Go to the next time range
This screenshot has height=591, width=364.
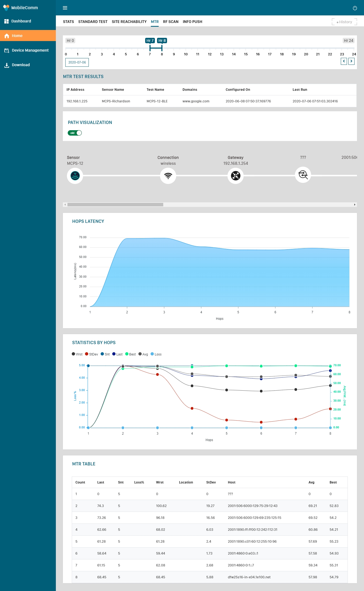[x=351, y=61]
